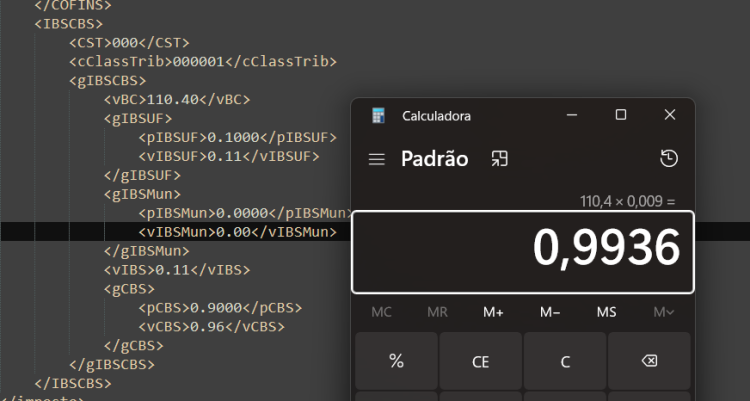Close the Calculadora window
750x401 pixels.
[670, 115]
